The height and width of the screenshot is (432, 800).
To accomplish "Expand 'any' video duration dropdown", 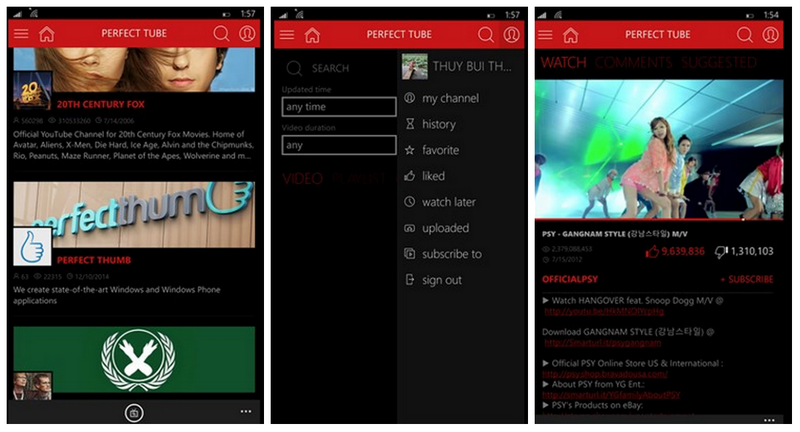I will click(x=339, y=145).
